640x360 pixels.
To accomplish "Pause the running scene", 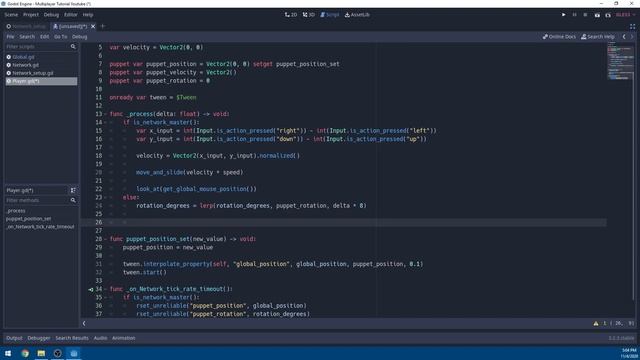I will pos(574,15).
